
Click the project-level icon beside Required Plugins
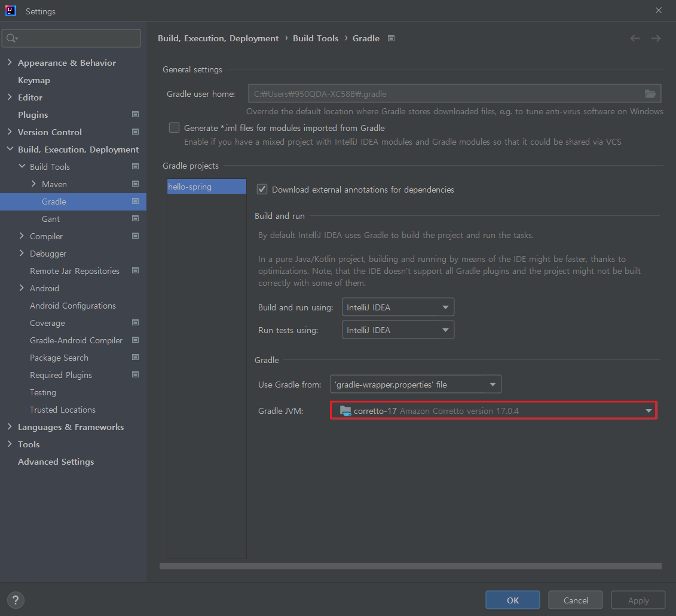click(x=135, y=375)
